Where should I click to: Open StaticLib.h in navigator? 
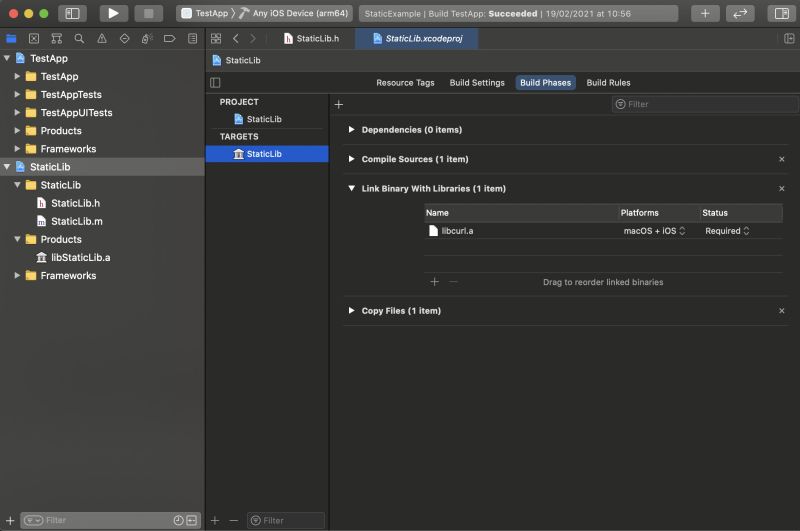(x=76, y=203)
